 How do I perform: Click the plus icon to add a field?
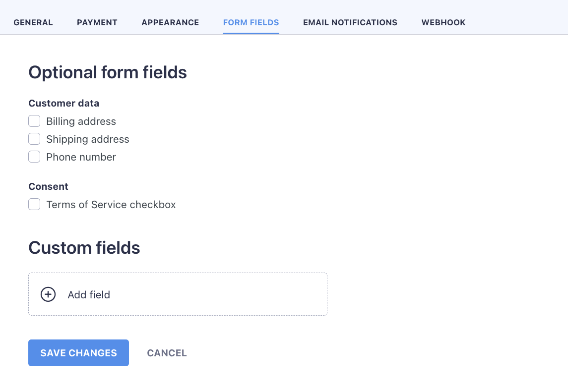[48, 294]
